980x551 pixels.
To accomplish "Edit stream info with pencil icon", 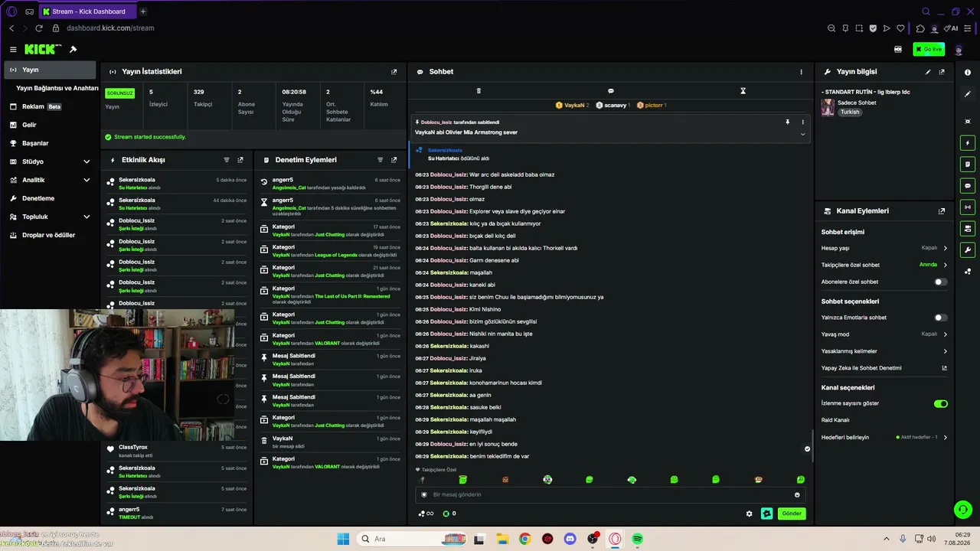I will click(928, 72).
